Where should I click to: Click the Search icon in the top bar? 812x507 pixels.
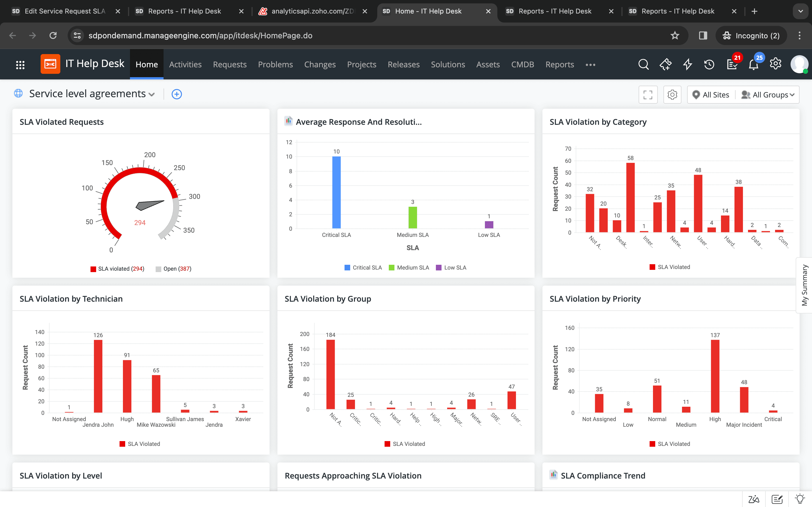coord(643,64)
